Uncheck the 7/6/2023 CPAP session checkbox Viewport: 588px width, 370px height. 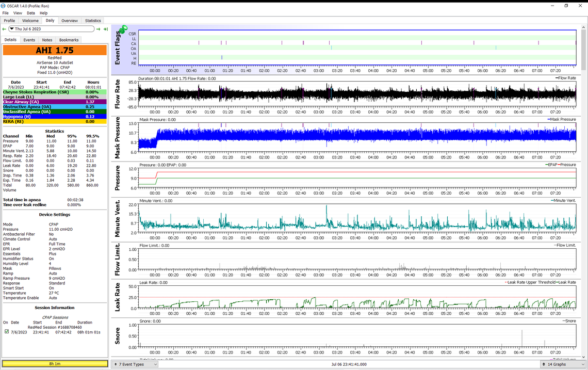point(6,332)
